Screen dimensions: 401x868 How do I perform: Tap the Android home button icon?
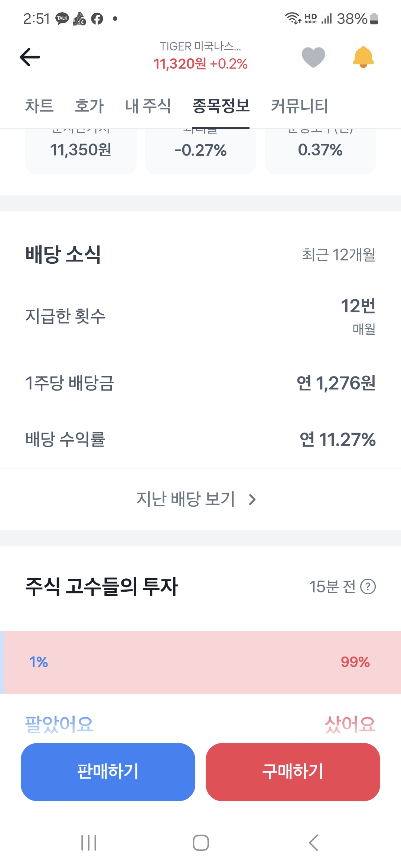(200, 843)
